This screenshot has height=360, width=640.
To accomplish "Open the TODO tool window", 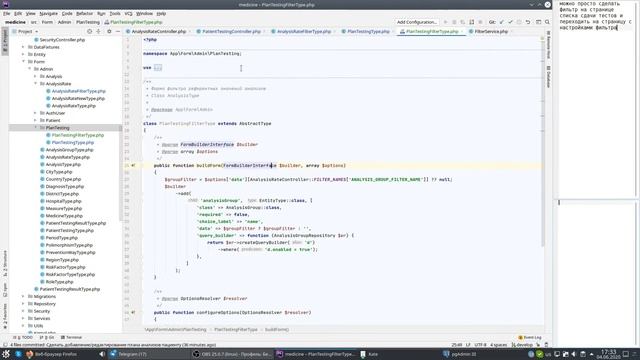I will pos(23,338).
